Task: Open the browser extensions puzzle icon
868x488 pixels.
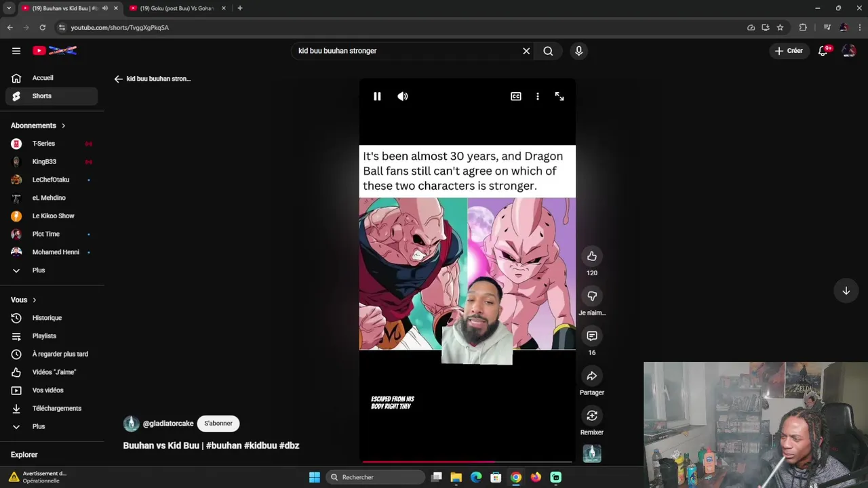Action: [x=803, y=28]
